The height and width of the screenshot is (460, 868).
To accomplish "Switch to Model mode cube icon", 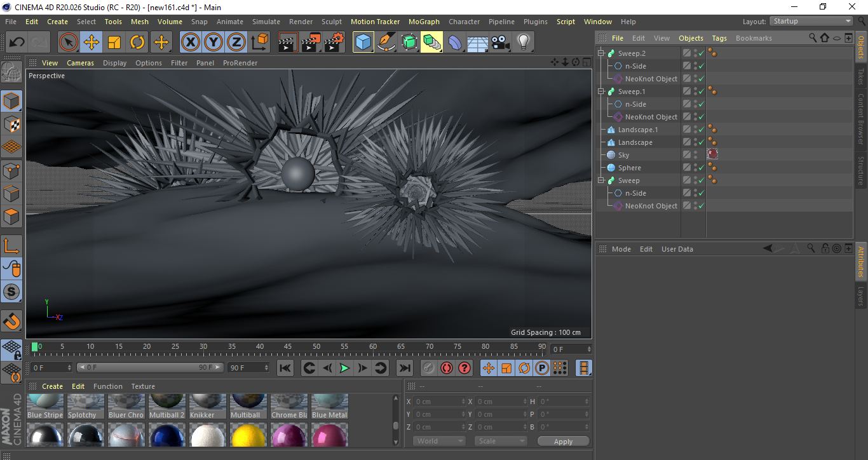I will click(11, 101).
